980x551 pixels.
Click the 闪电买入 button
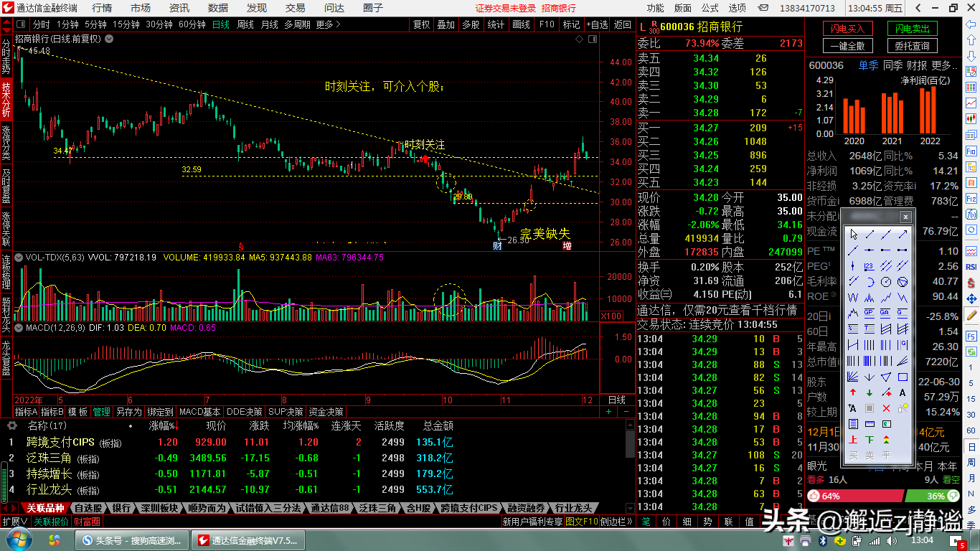point(848,29)
